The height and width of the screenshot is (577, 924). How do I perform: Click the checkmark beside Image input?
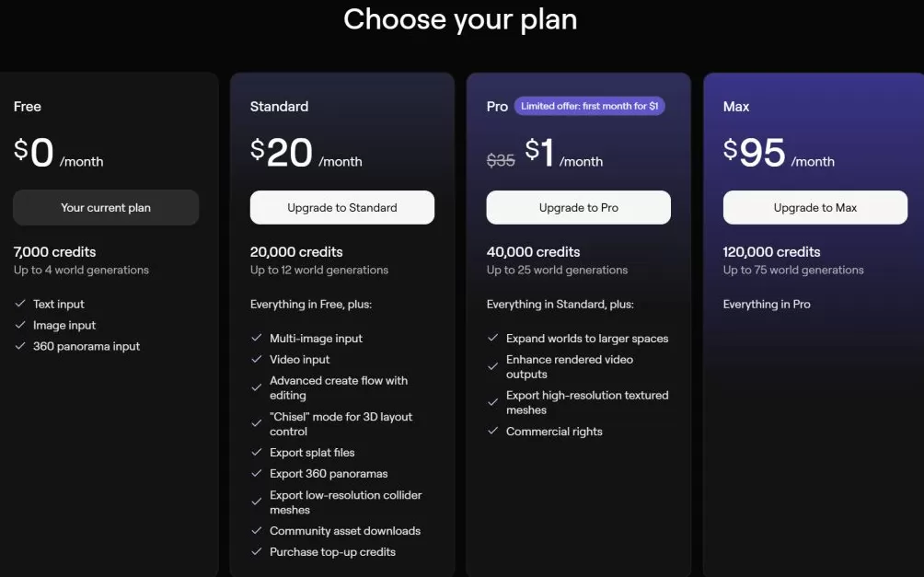click(x=20, y=325)
